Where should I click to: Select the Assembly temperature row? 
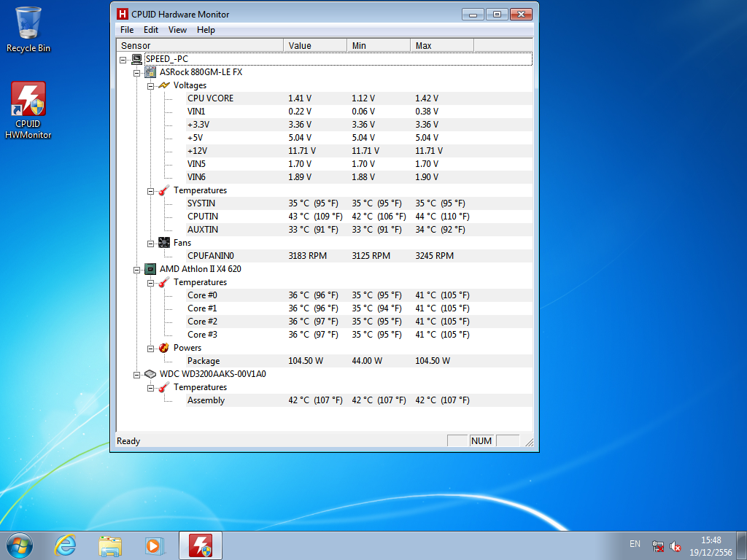(359, 400)
